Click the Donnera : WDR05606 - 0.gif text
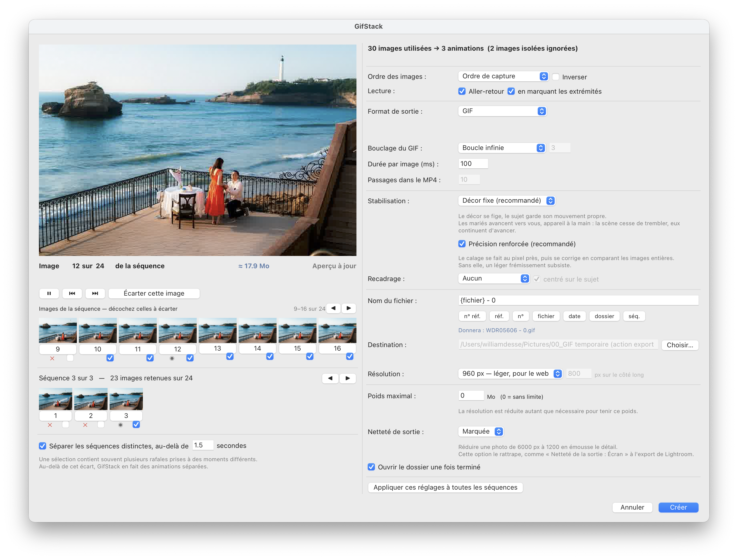 click(x=497, y=330)
